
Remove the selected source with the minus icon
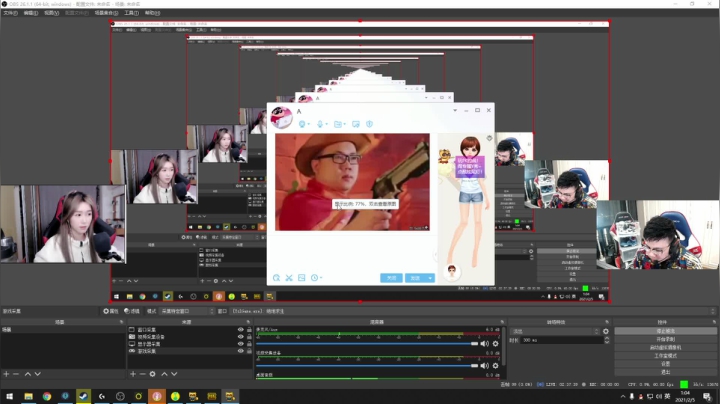pyautogui.click(x=142, y=374)
